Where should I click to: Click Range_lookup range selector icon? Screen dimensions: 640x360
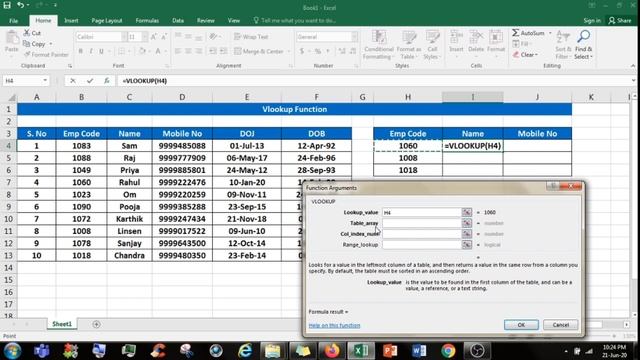(467, 244)
